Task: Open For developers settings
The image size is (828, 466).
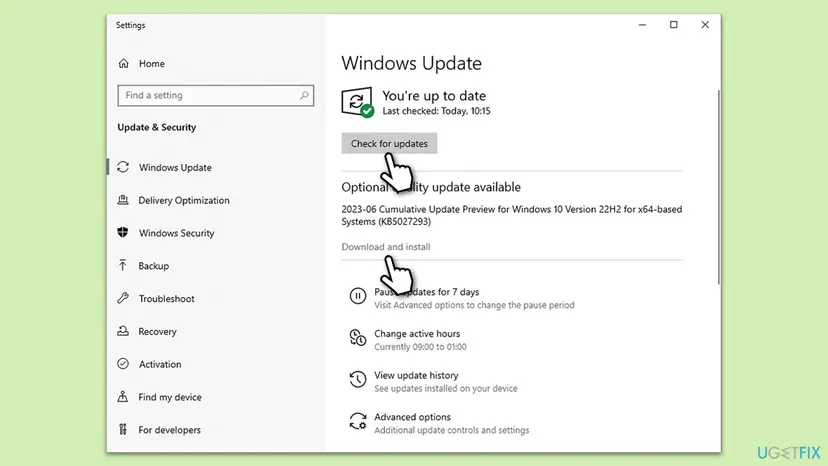Action: (x=170, y=430)
